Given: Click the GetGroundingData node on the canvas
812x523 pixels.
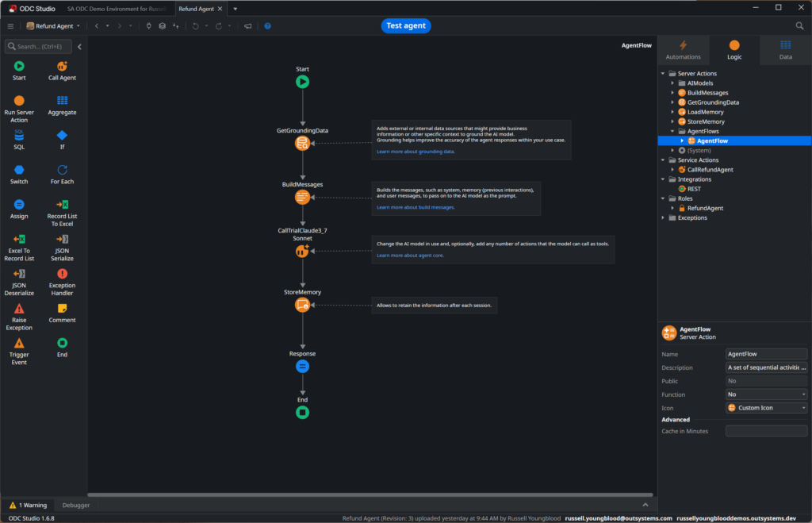Looking at the screenshot, I should coord(302,143).
